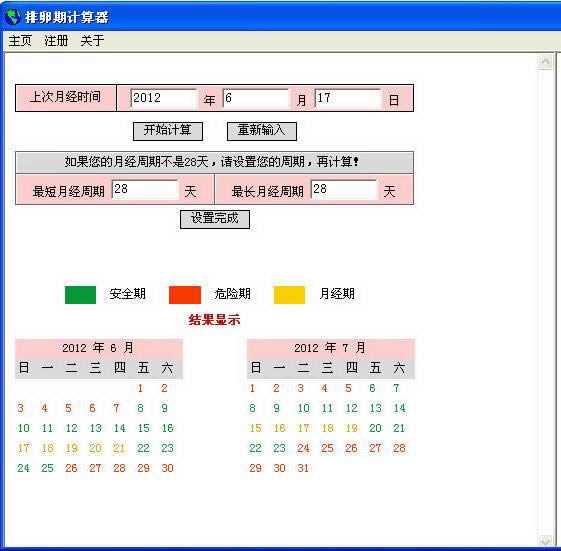Click the green 安全期 color swatch

click(x=81, y=295)
